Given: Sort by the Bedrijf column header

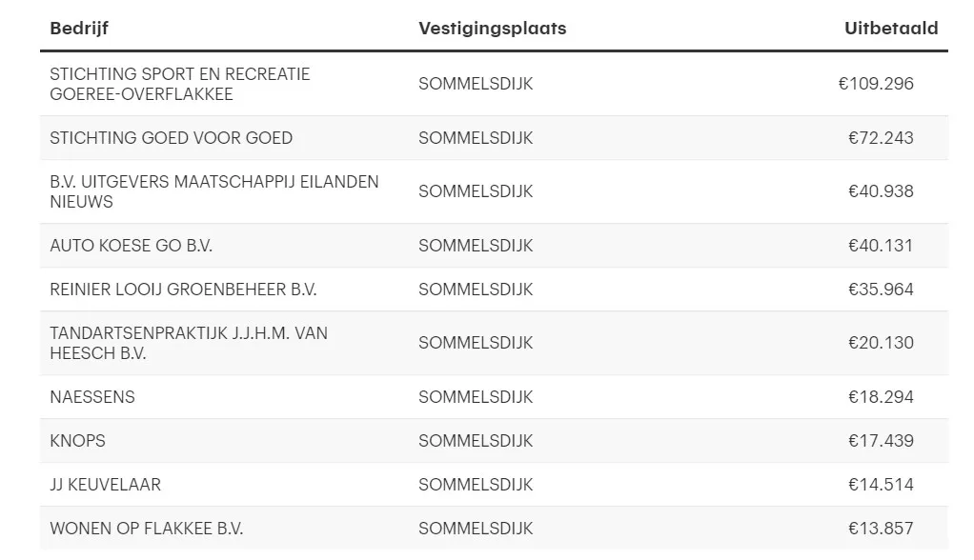Looking at the screenshot, I should coord(79,28).
